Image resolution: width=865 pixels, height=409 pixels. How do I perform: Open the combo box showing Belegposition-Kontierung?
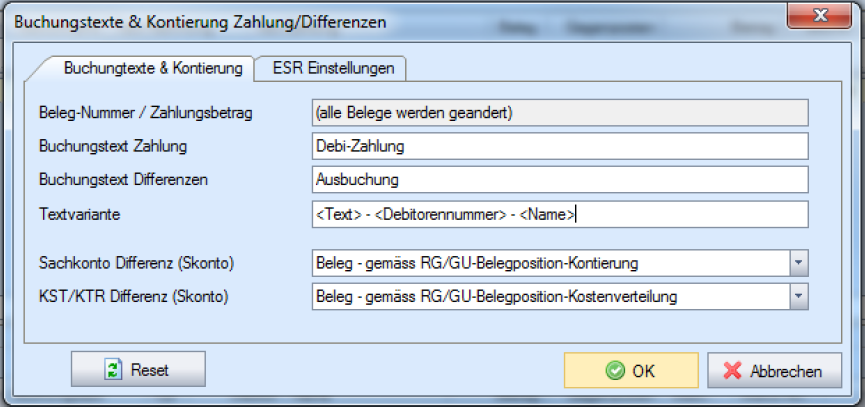[x=550, y=263]
